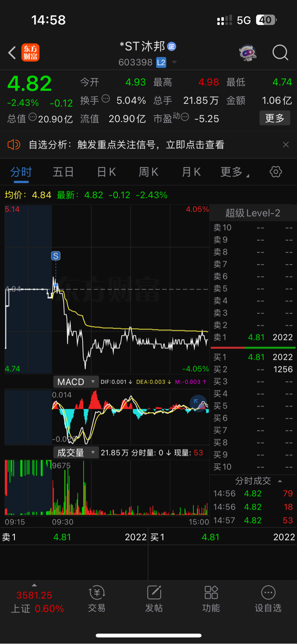Image resolution: width=297 pixels, height=644 pixels.
Task: Open chart settings gear icon
Action: [x=276, y=172]
